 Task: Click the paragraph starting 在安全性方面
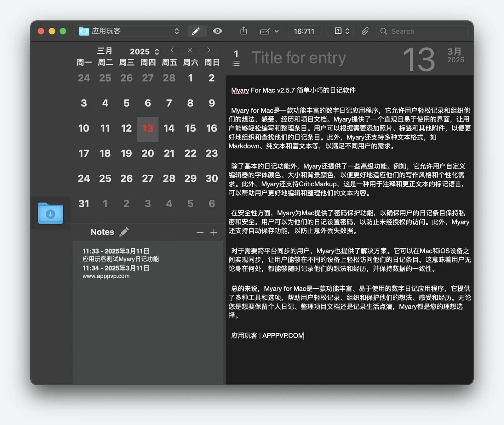pyautogui.click(x=349, y=222)
